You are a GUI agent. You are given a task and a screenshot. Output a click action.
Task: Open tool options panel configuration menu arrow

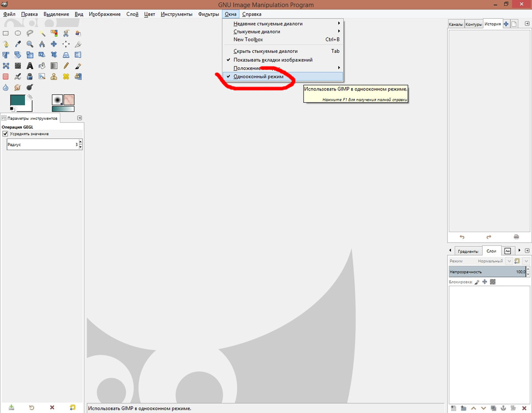tap(79, 118)
